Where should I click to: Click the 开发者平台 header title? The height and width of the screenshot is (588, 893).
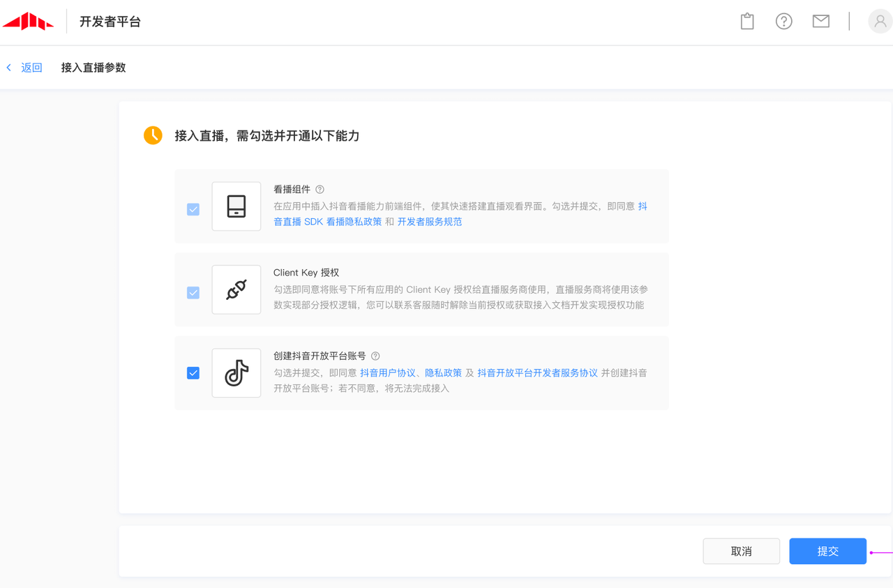pyautogui.click(x=110, y=22)
